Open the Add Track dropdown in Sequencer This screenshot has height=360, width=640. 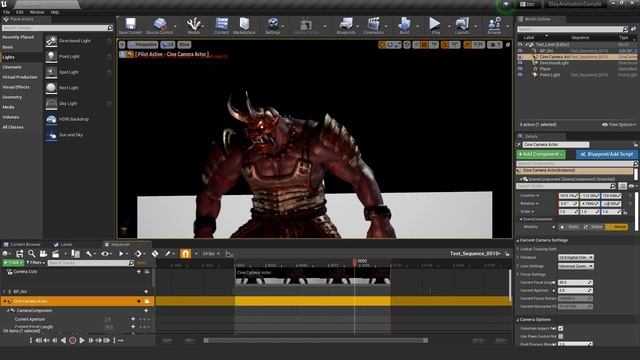[13, 263]
